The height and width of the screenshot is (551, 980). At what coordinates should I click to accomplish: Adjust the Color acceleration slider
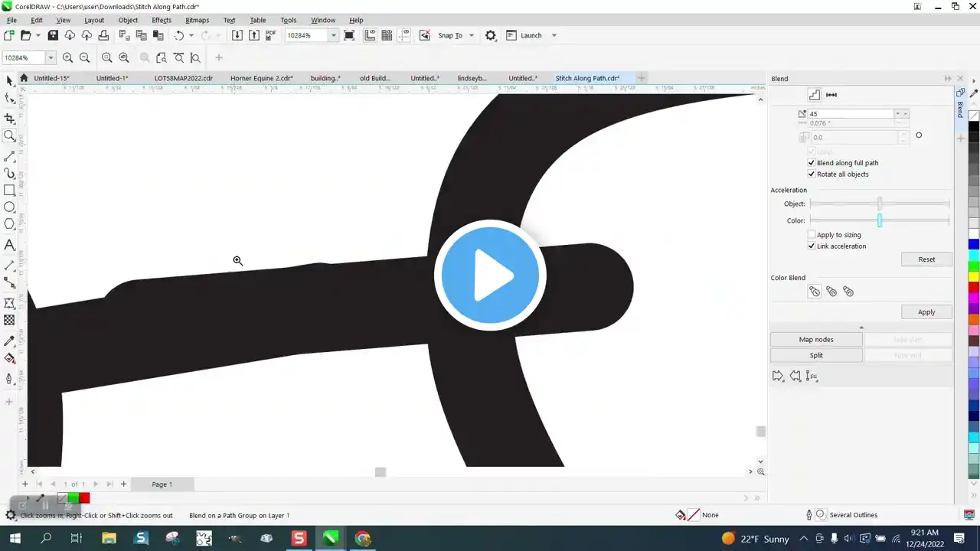pyautogui.click(x=880, y=221)
